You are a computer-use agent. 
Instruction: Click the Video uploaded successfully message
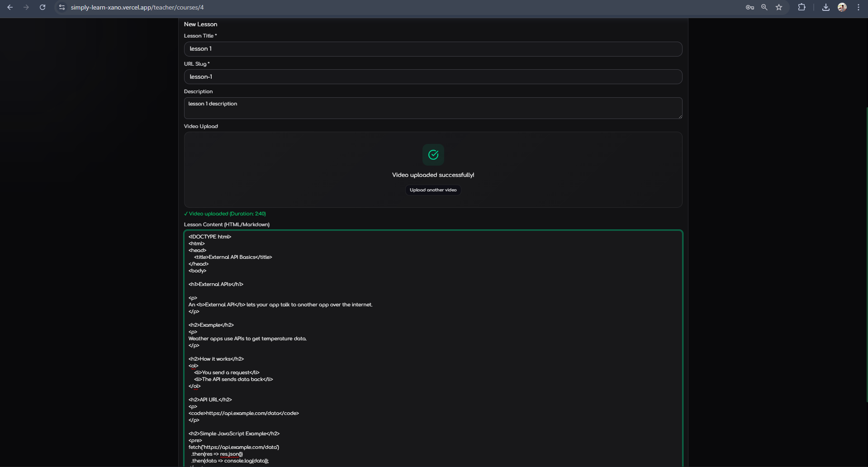pyautogui.click(x=433, y=175)
